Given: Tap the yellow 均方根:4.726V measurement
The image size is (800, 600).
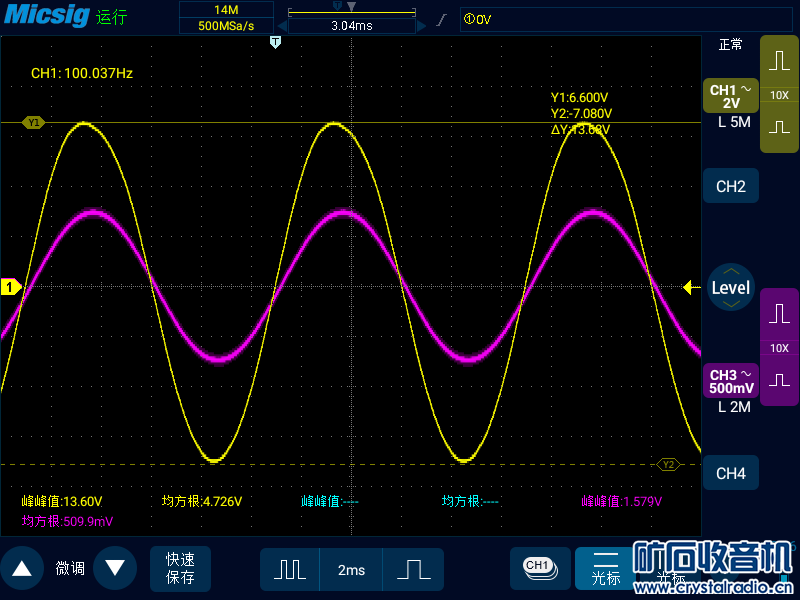Looking at the screenshot, I should 202,502.
